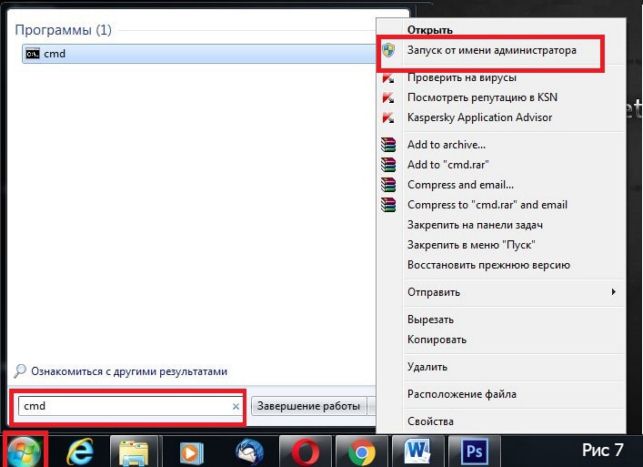The image size is (643, 467).
Task: Open Internet Explorer from the taskbar
Action: (x=80, y=452)
